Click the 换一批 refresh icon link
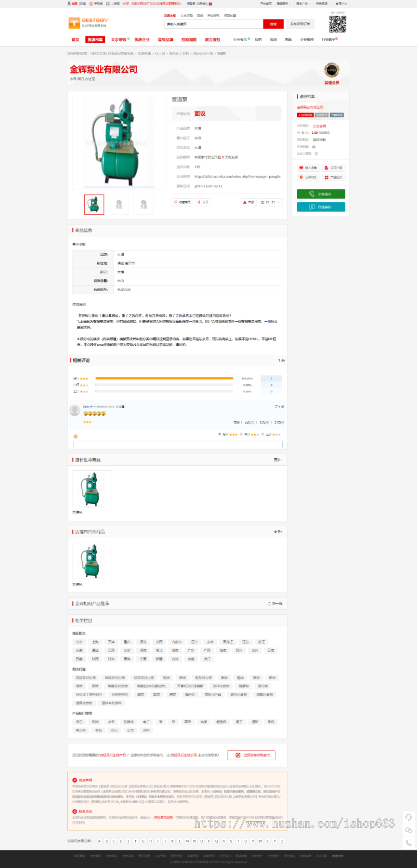This screenshot has width=417, height=868. [x=275, y=604]
